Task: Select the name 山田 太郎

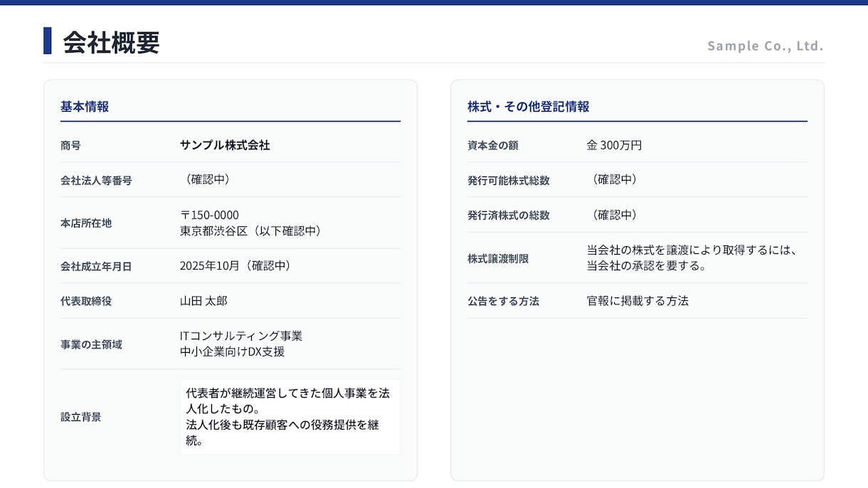Action: point(203,301)
